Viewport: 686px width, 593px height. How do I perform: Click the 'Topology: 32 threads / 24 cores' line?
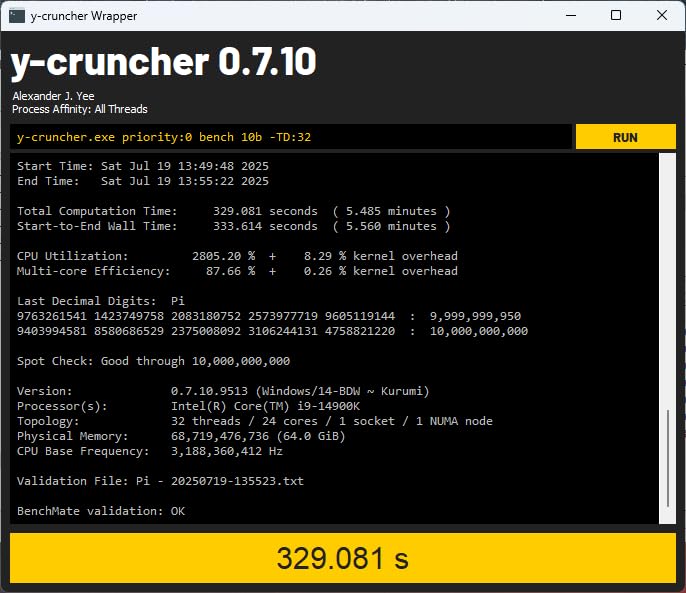tap(255, 421)
